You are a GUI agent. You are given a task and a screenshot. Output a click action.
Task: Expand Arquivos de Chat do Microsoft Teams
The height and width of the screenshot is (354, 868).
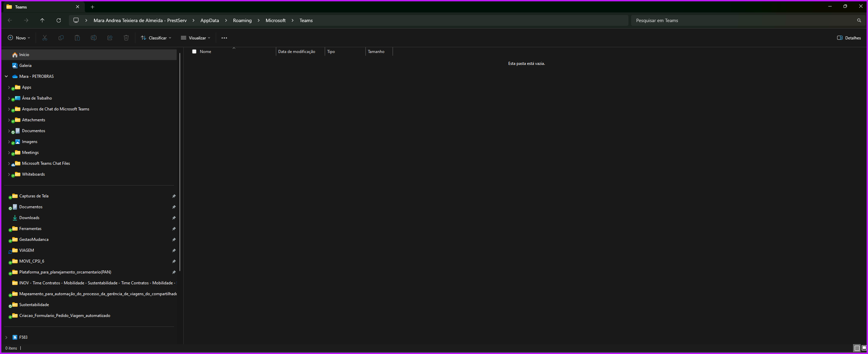click(x=9, y=109)
